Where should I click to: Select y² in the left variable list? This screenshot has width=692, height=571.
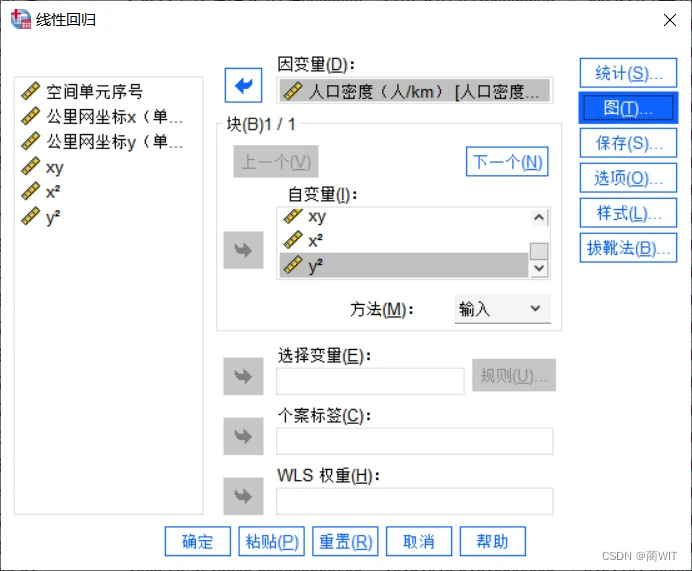tap(53, 217)
